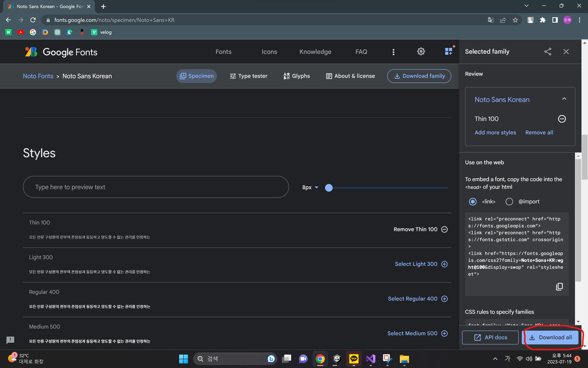This screenshot has height=368, width=588.
Task: Collapse the Noto Sans Korean family chevron
Action: pos(564,99)
